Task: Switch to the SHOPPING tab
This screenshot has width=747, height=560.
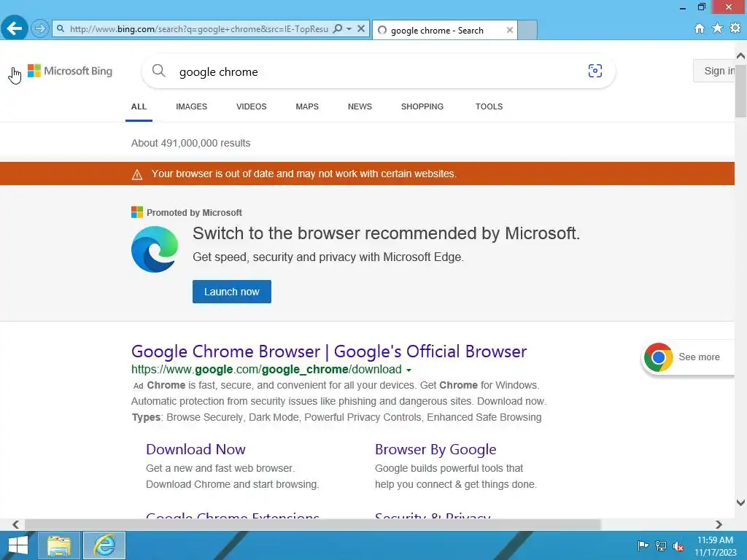Action: pyautogui.click(x=422, y=106)
